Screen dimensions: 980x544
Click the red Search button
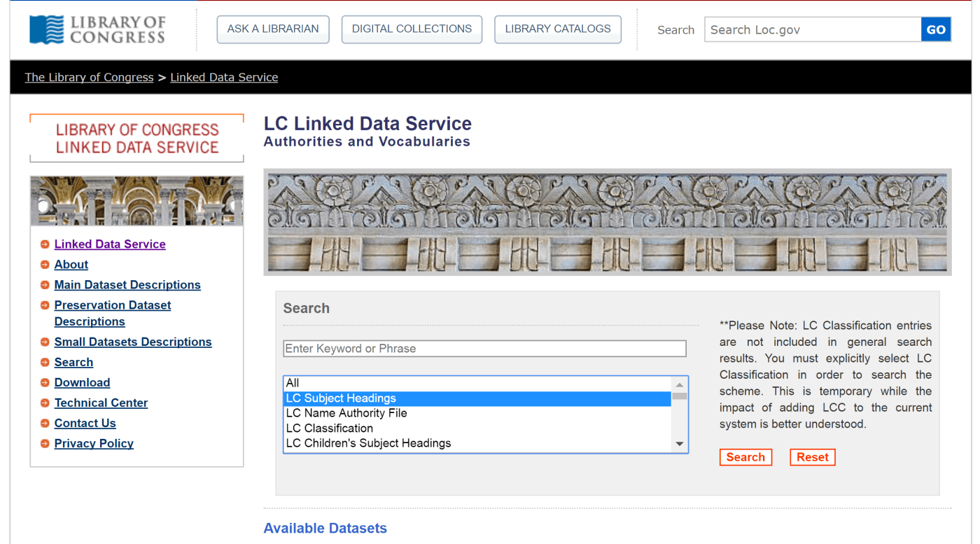click(745, 457)
